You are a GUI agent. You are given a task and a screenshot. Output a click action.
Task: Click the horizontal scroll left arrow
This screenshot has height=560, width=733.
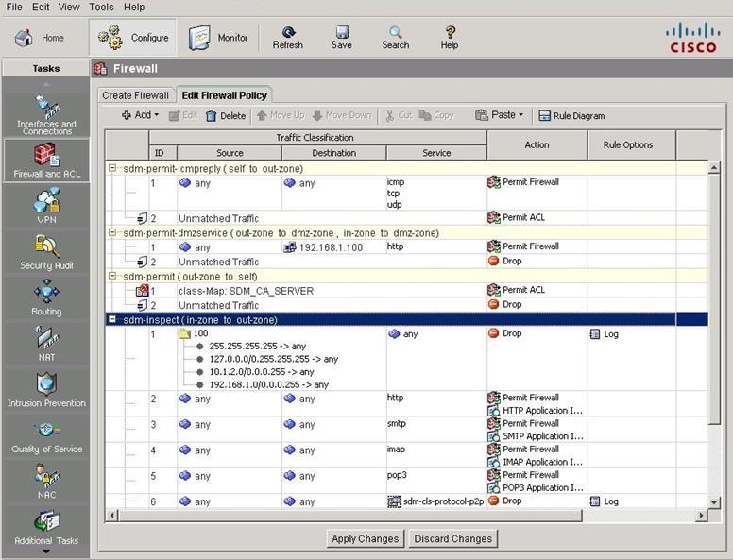pos(111,515)
